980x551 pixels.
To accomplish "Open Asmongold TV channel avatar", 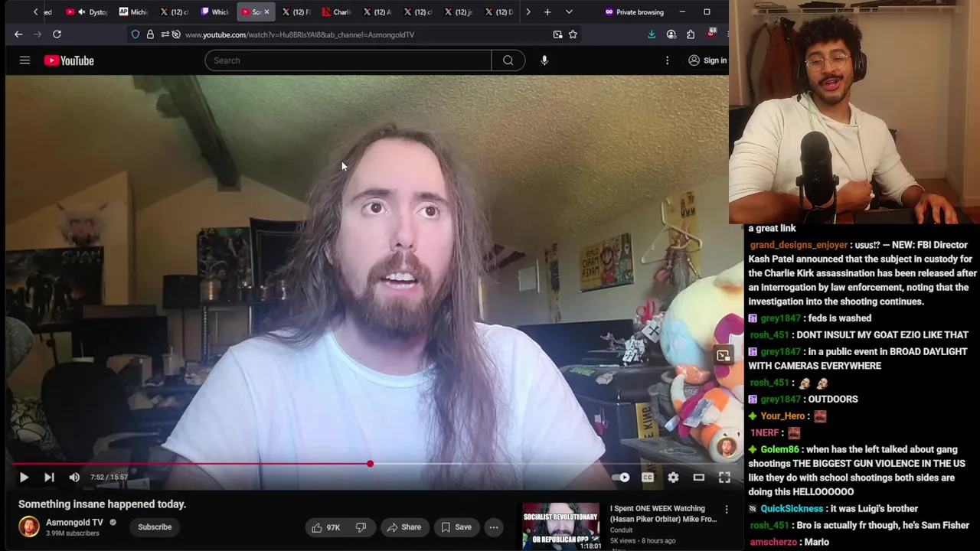I will [x=29, y=527].
